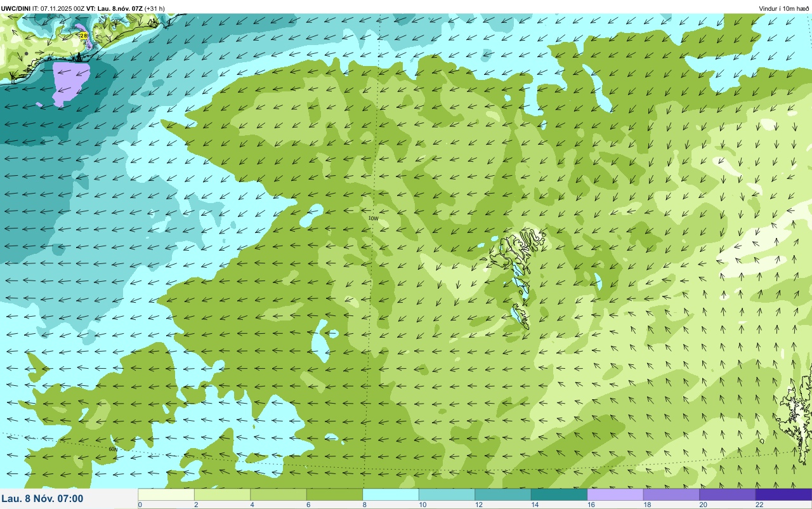Click the legend tick value '8'
This screenshot has width=812, height=509.
(x=364, y=505)
